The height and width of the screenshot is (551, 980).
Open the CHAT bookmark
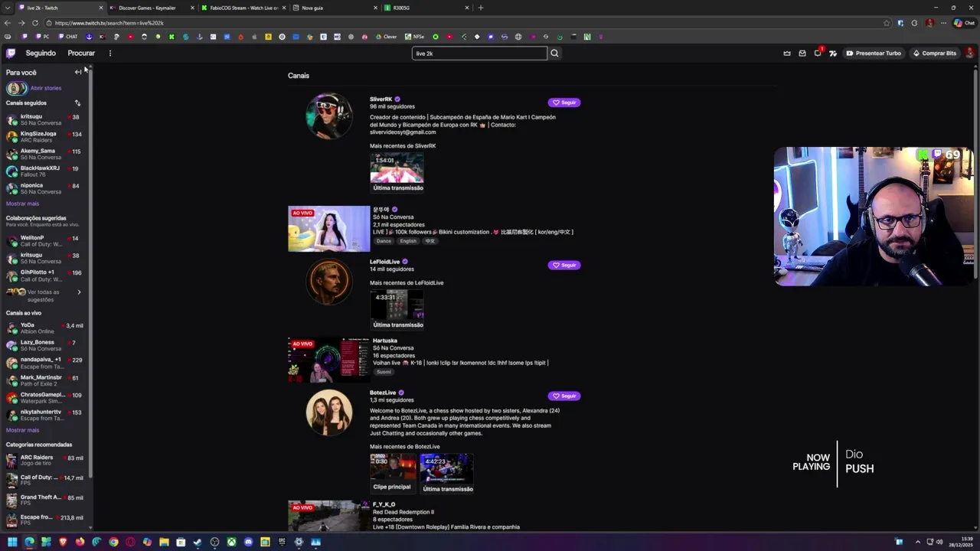coord(67,37)
